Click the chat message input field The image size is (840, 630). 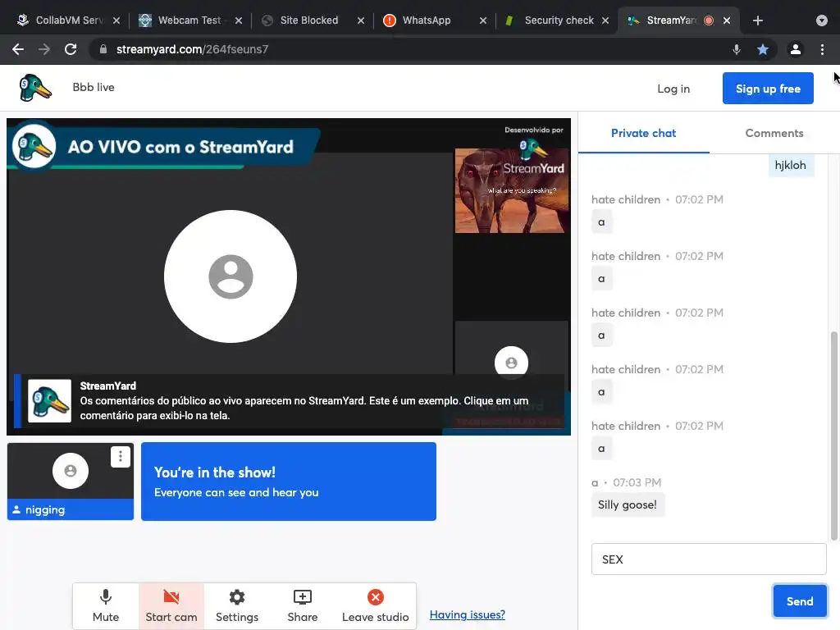(x=709, y=559)
